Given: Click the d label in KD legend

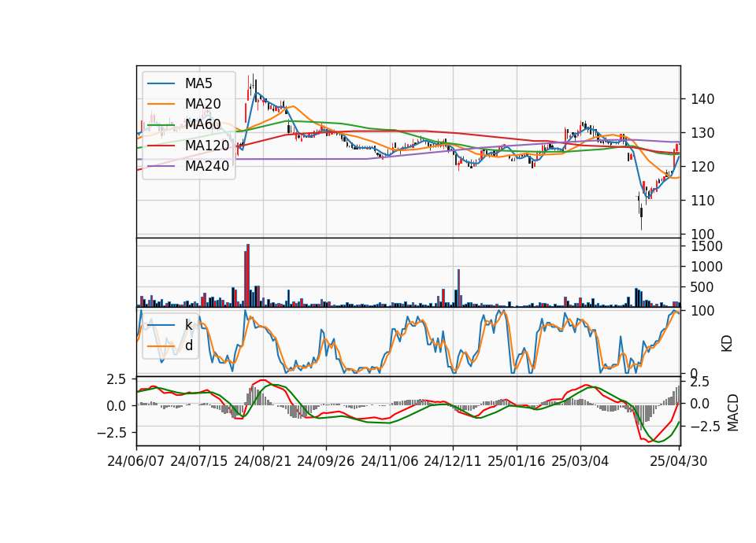Looking at the screenshot, I should coord(189,345).
